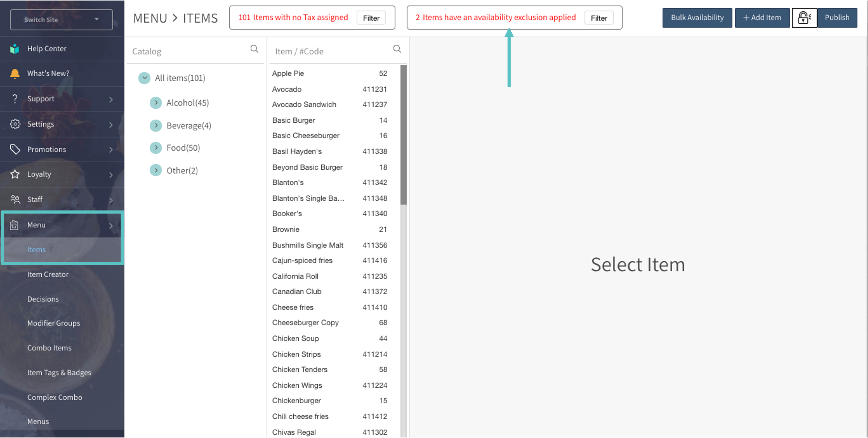The width and height of the screenshot is (868, 438).
Task: Expand the Food(50) category
Action: pos(156,148)
